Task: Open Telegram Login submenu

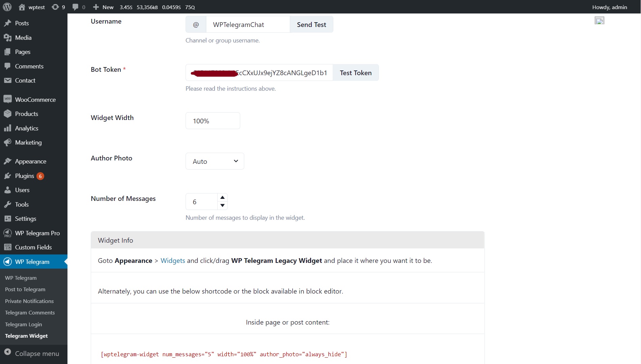Action: click(x=23, y=324)
